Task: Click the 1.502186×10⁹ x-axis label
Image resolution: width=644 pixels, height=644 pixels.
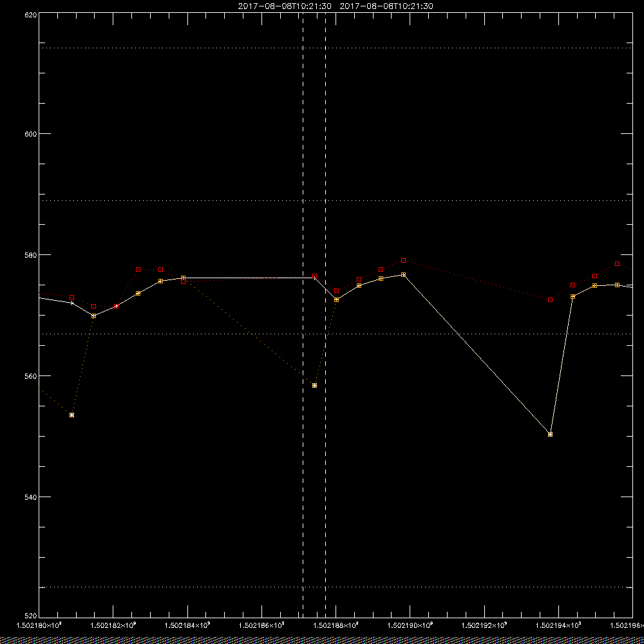Action: [x=261, y=625]
